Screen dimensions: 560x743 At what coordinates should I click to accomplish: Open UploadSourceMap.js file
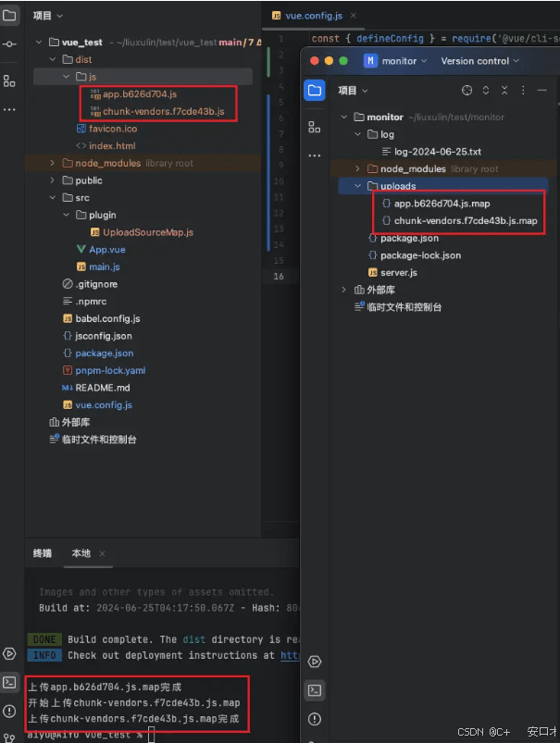[147, 232]
